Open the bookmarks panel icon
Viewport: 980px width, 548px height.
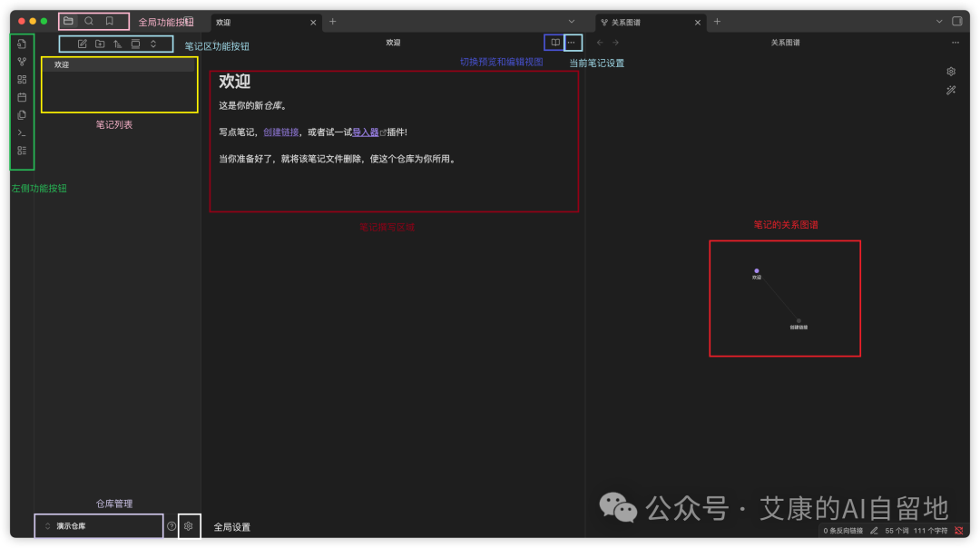[x=110, y=21]
